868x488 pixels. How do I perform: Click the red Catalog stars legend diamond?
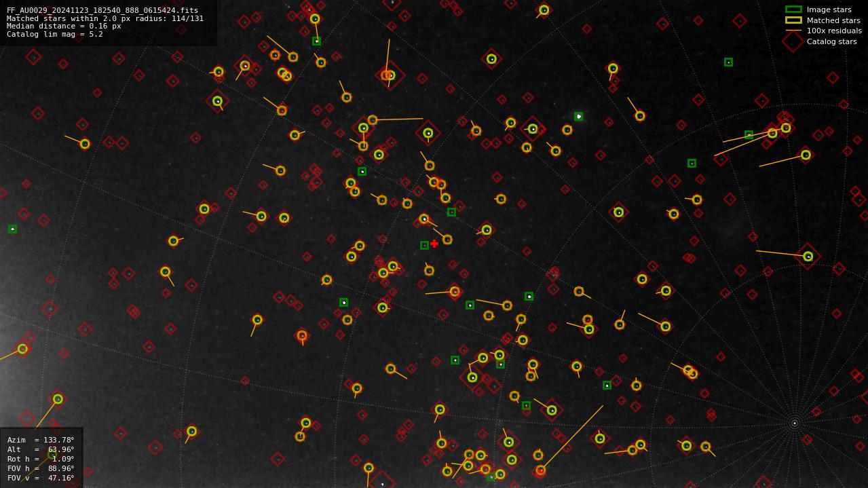tap(793, 41)
